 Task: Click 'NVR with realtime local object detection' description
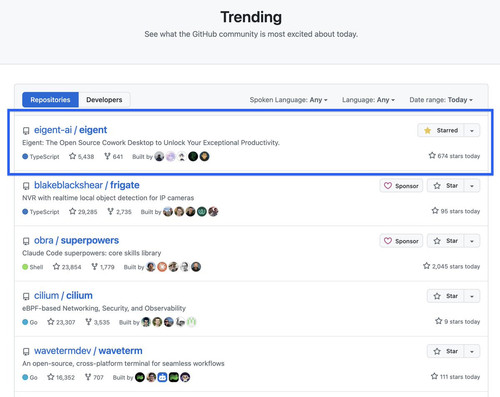(108, 198)
